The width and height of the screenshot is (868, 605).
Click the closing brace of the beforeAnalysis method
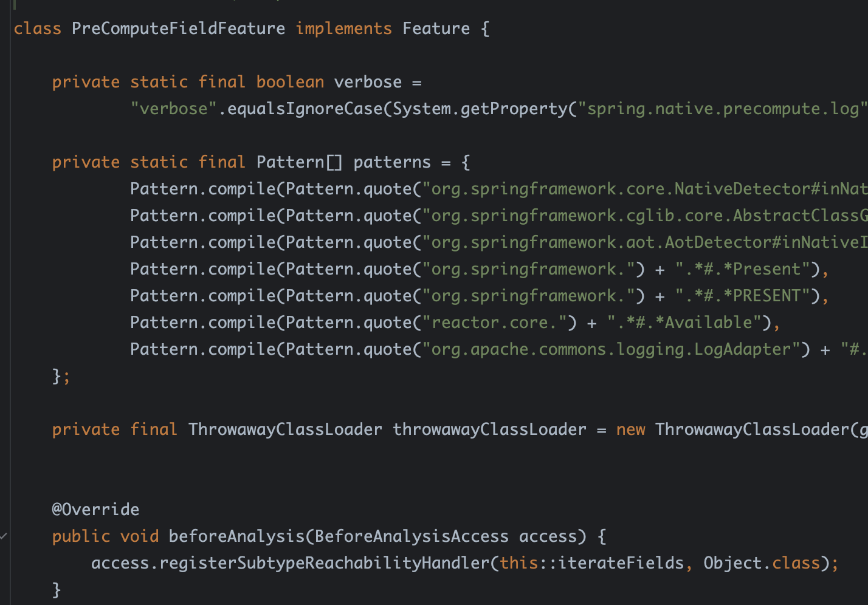point(57,590)
